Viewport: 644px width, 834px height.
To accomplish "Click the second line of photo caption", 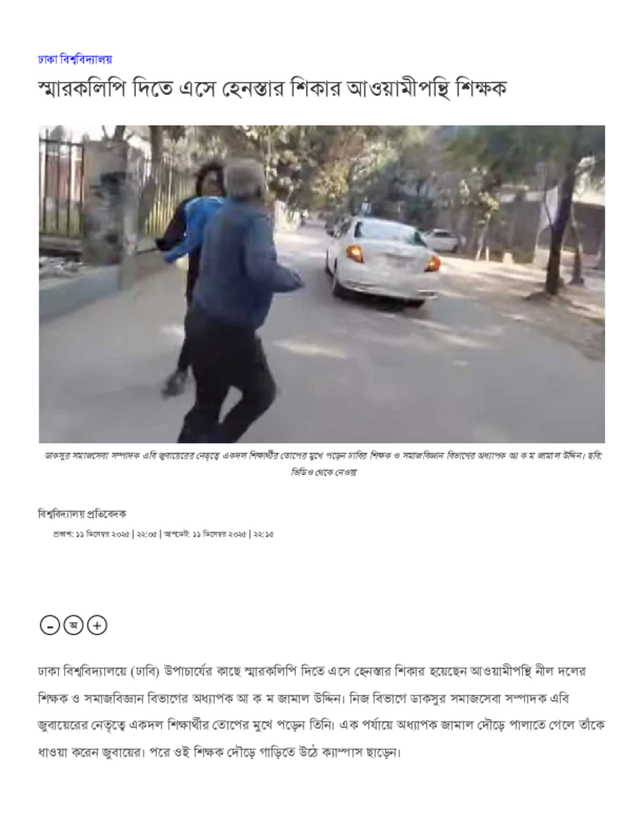I will click(x=323, y=472).
